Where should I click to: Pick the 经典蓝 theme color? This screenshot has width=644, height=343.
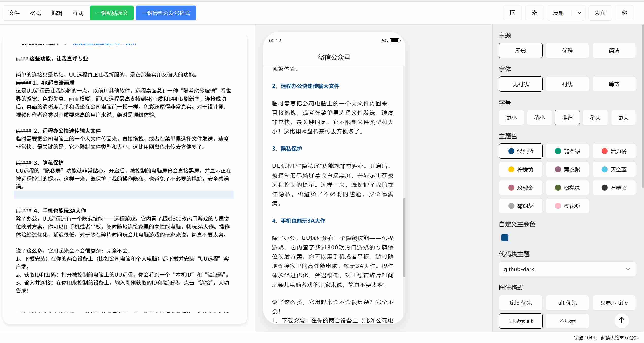[520, 151]
